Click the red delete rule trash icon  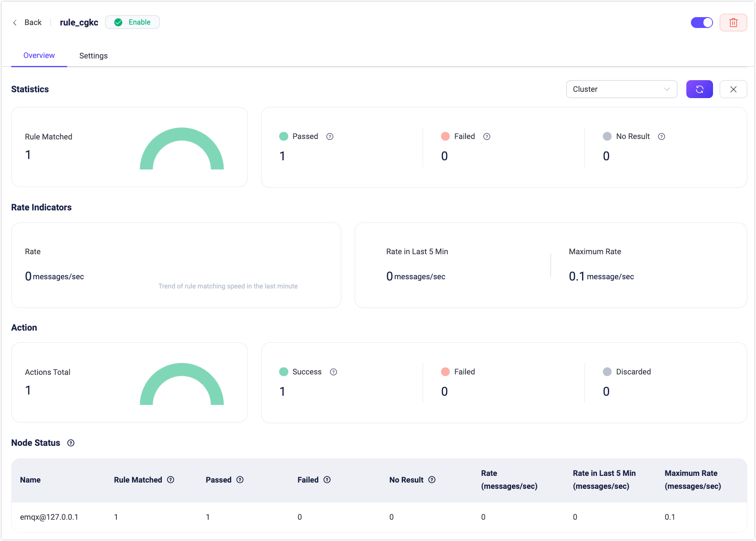coord(733,23)
